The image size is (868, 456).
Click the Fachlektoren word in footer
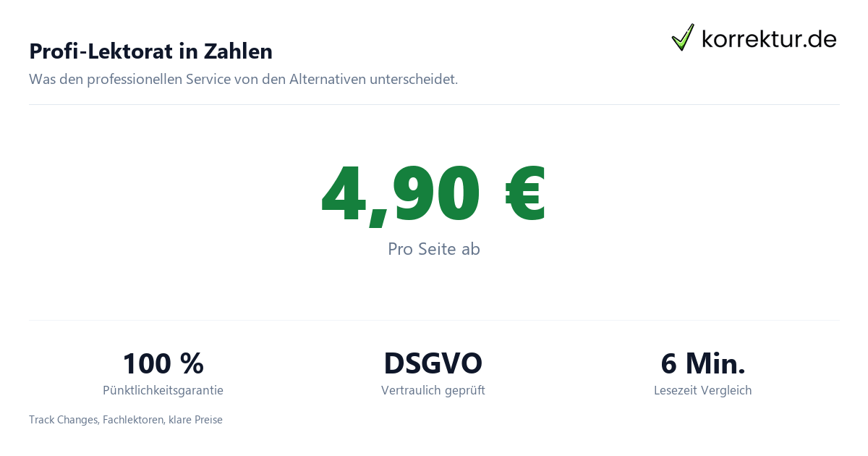tap(134, 420)
